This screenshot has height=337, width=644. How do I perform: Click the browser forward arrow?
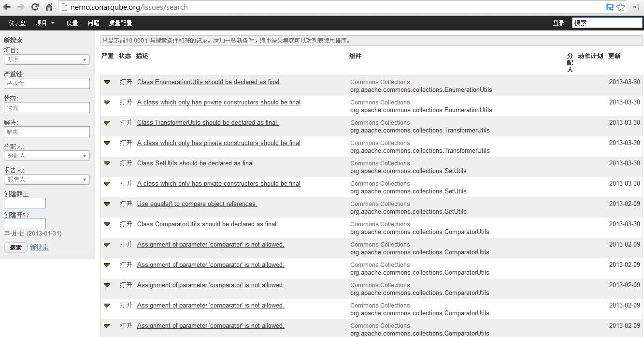(x=21, y=7)
